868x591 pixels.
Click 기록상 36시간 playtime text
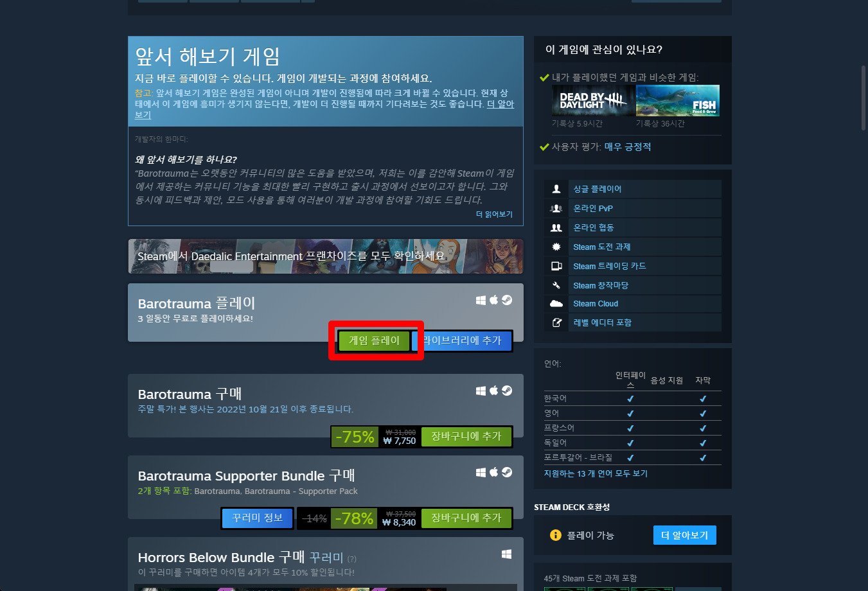(x=660, y=123)
